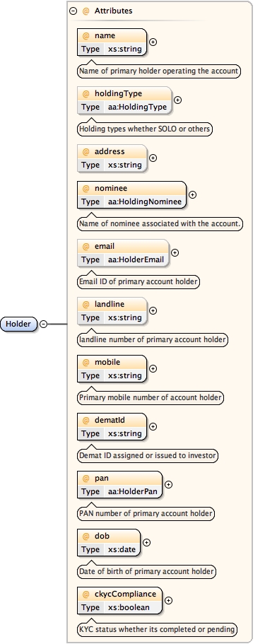
Task: Expand the mobile attribute plus icon
Action: click(153, 368)
